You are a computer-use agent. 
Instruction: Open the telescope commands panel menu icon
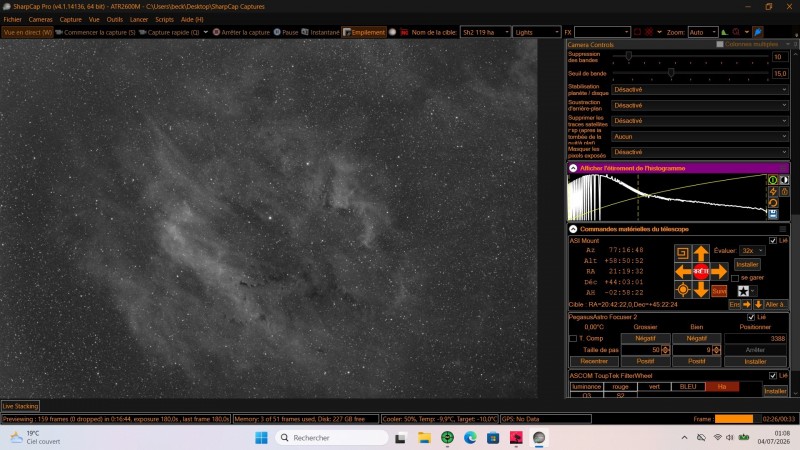[x=783, y=229]
